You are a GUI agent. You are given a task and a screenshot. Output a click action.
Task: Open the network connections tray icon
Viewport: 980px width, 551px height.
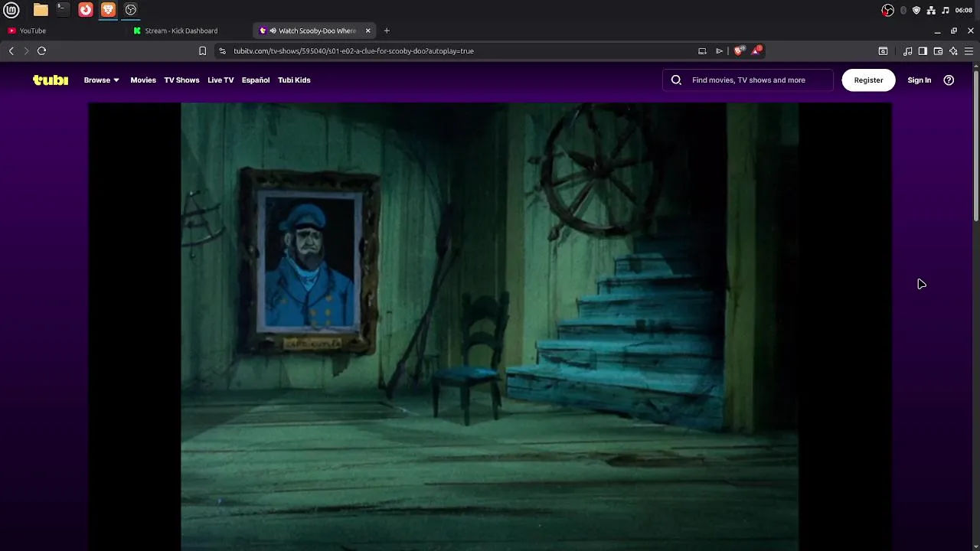pos(931,10)
